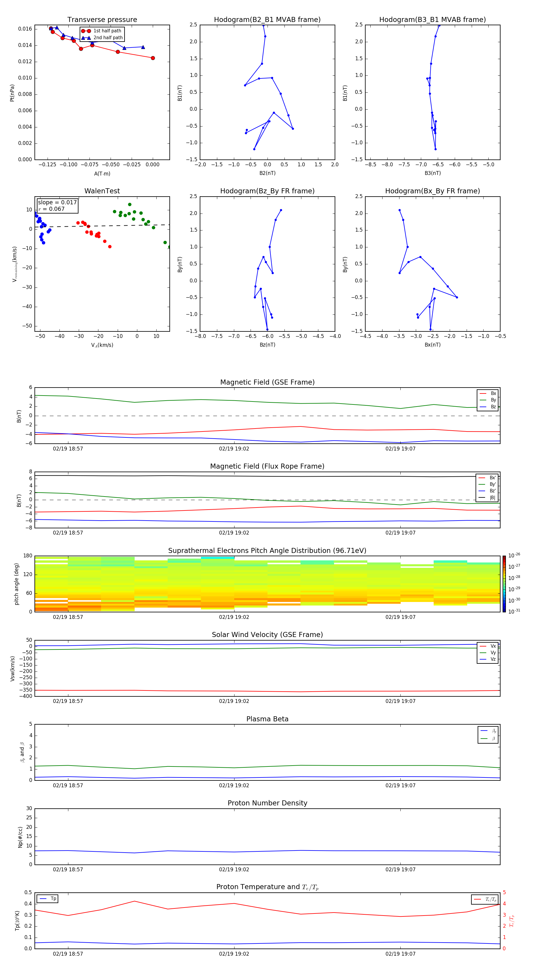Click red Te/Tp right axis label
535x980 pixels.
[512, 921]
